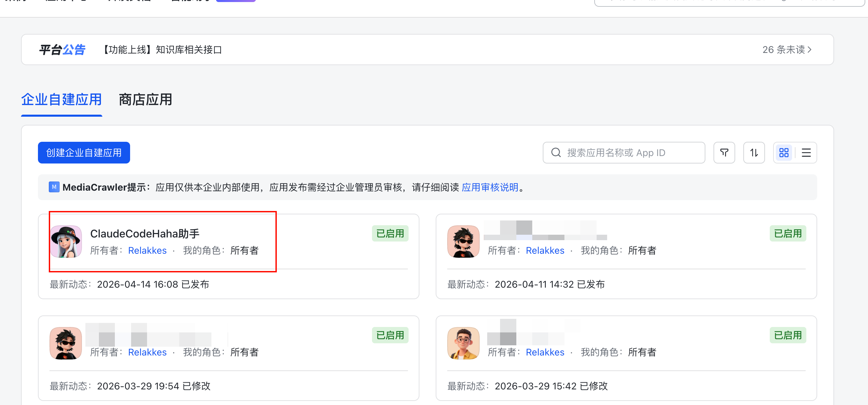Viewport: 868px width, 405px height.
Task: Click the search magnifier icon
Action: click(555, 153)
